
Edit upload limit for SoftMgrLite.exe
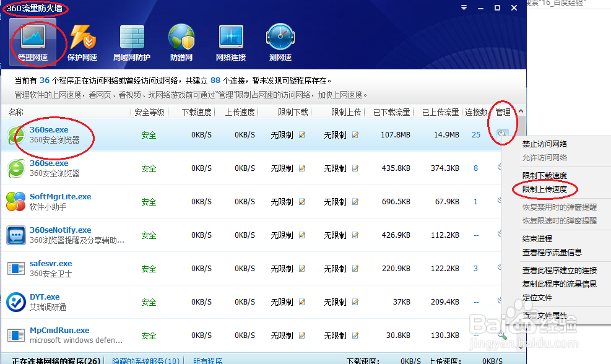[x=355, y=202]
